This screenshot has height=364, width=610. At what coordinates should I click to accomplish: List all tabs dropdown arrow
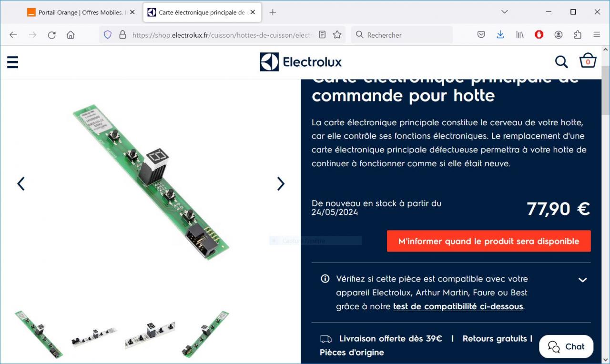pos(505,12)
